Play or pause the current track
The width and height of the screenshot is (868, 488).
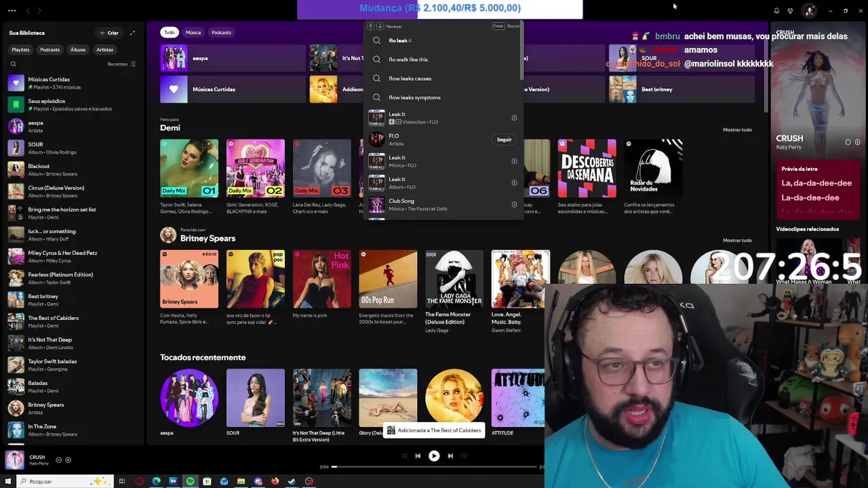coord(434,456)
